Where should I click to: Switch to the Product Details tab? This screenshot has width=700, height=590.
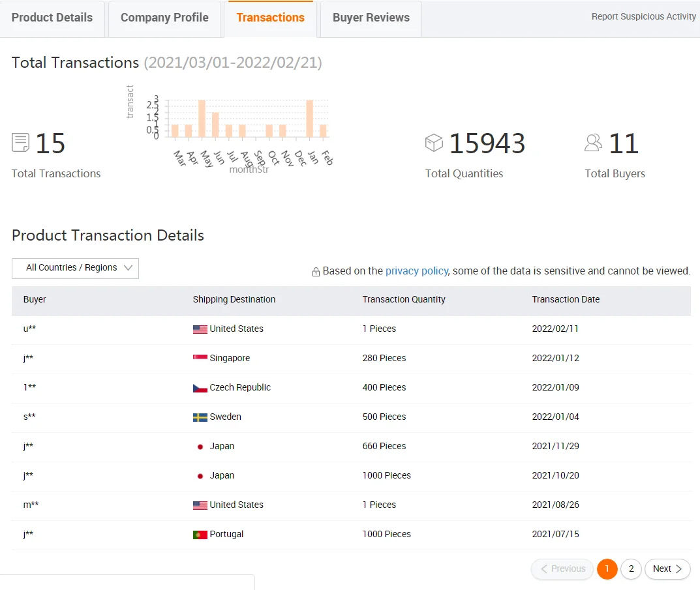click(x=52, y=18)
